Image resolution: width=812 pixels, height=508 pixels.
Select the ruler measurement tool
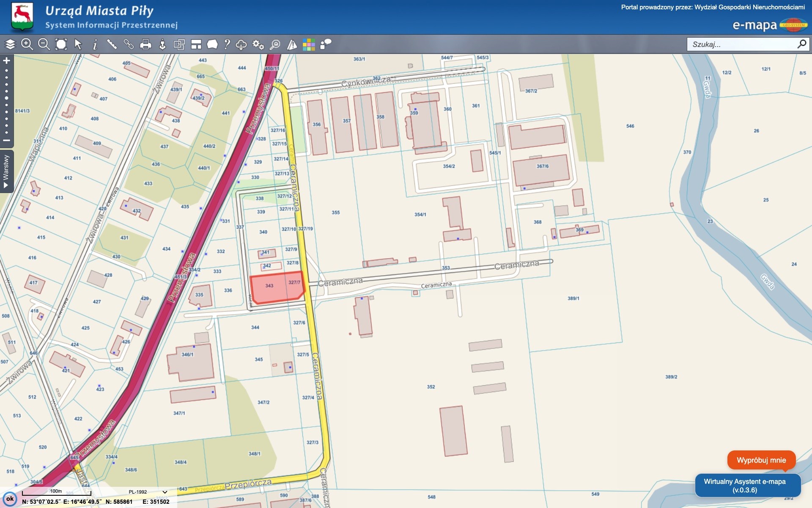click(x=112, y=44)
